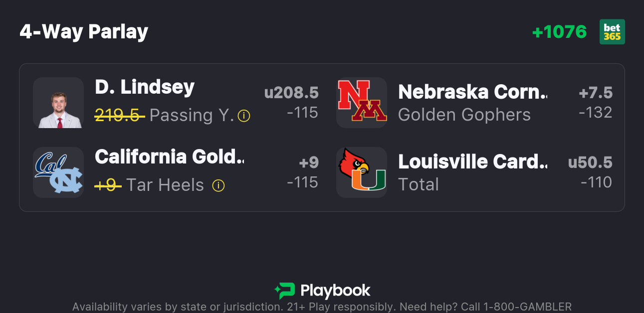Click the bet365 sportsbook logo
Image resolution: width=644 pixels, height=313 pixels.
(612, 32)
